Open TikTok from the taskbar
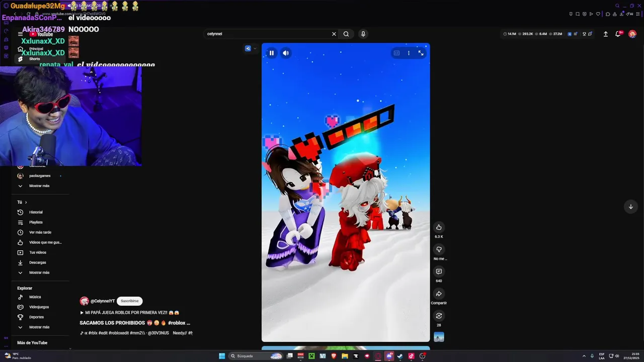 411,356
